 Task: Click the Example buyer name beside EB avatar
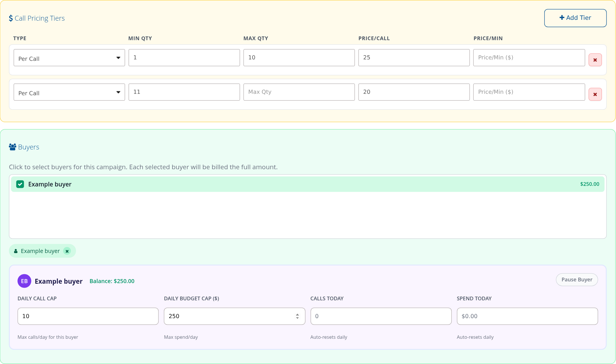pos(59,281)
